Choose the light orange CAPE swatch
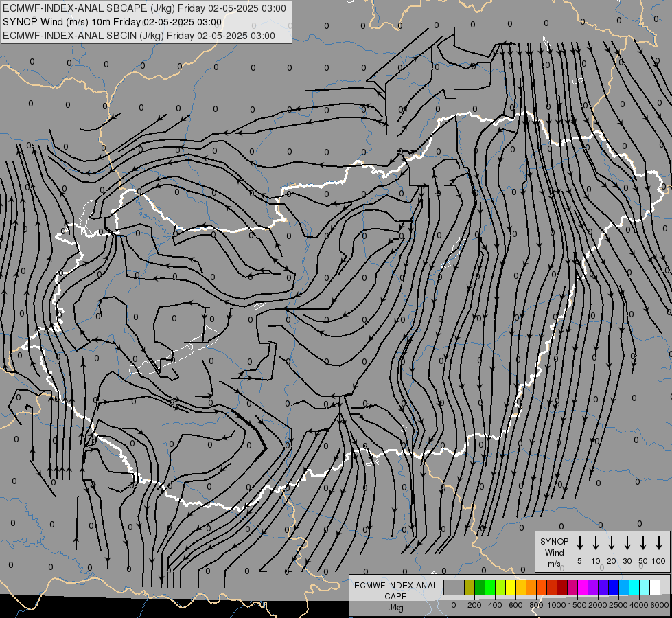 point(531,587)
